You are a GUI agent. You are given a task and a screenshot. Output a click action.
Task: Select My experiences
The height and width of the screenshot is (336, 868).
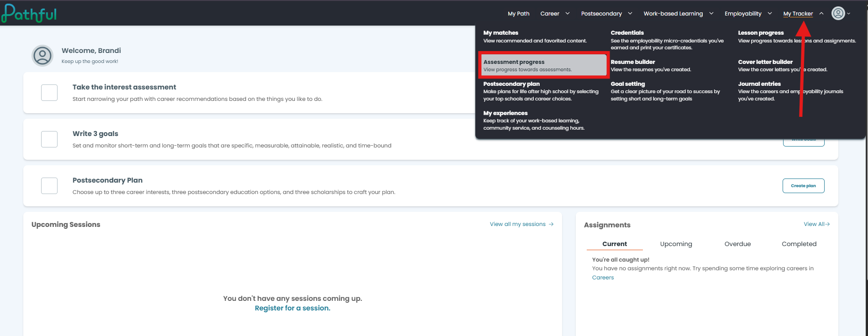click(x=534, y=121)
